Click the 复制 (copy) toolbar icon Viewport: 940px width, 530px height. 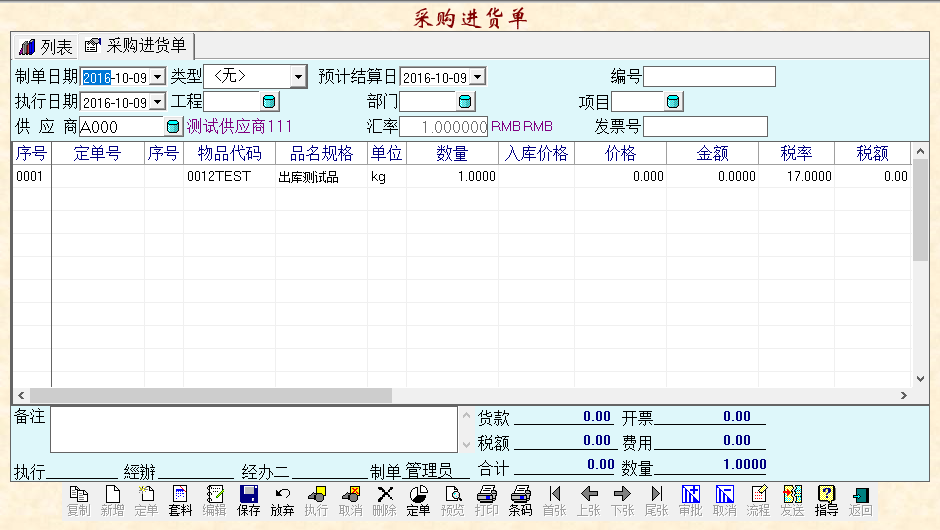click(x=79, y=501)
